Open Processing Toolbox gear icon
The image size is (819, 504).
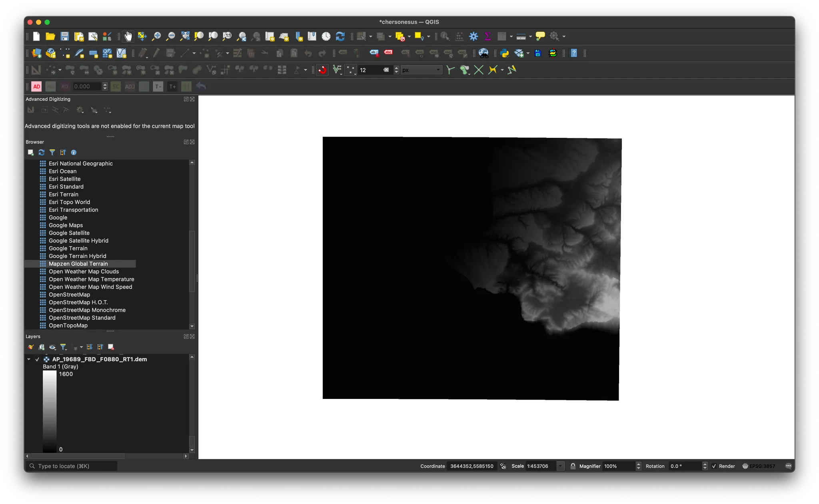(x=473, y=36)
